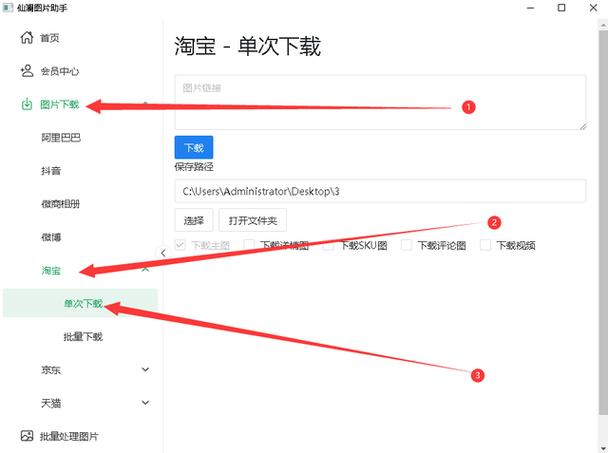Click the member icon beside 会员中心

coord(27,71)
